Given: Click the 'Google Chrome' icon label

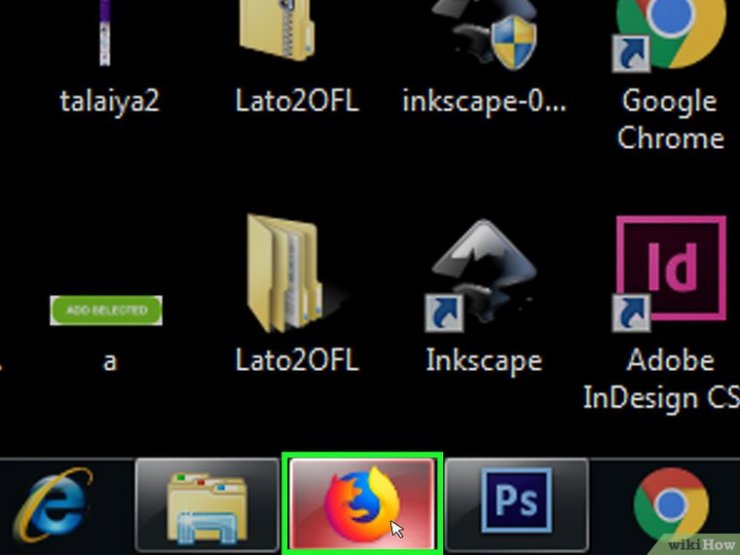Looking at the screenshot, I should pos(670,119).
